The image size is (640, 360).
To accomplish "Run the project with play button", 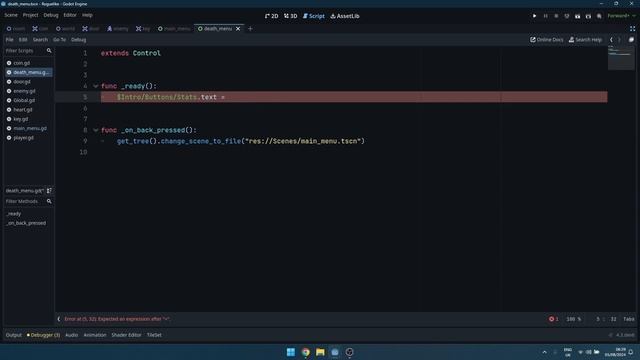I will 534,16.
